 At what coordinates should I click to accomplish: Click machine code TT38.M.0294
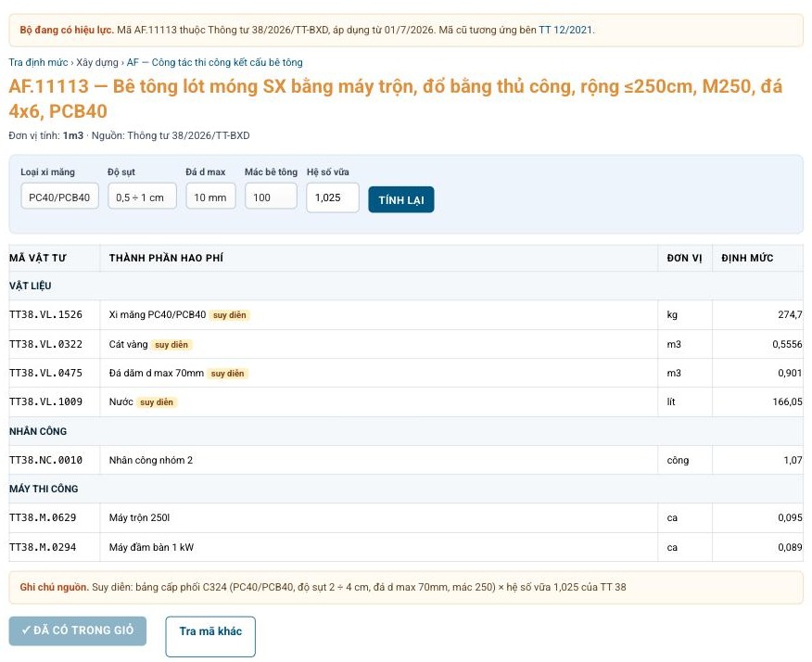coord(43,547)
